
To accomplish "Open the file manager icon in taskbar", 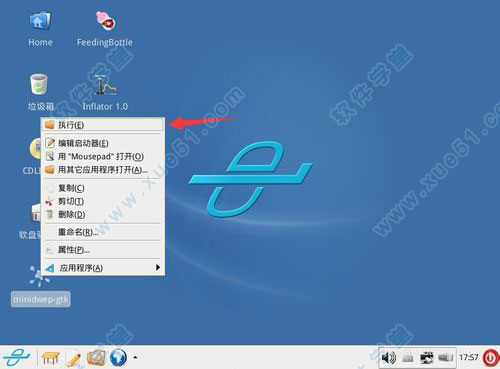I will (96, 358).
